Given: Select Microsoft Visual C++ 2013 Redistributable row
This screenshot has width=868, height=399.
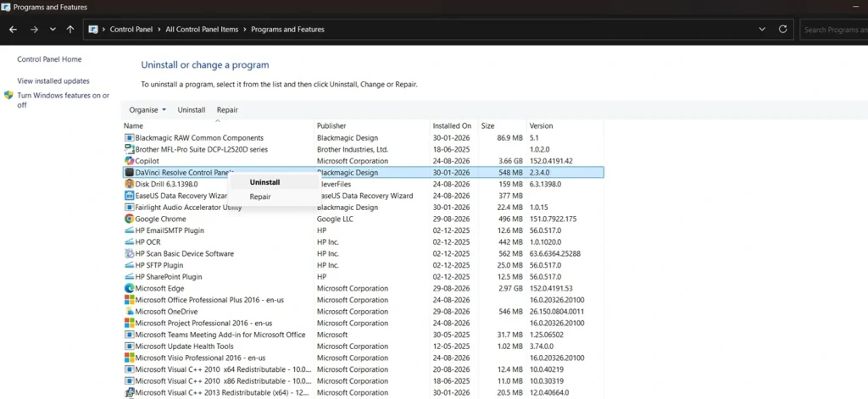Looking at the screenshot, I should pyautogui.click(x=363, y=392).
